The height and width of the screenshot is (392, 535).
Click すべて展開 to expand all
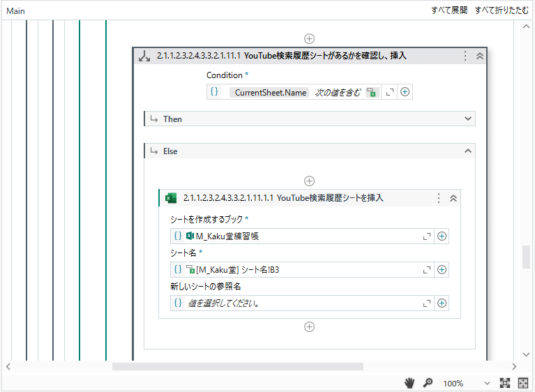449,10
